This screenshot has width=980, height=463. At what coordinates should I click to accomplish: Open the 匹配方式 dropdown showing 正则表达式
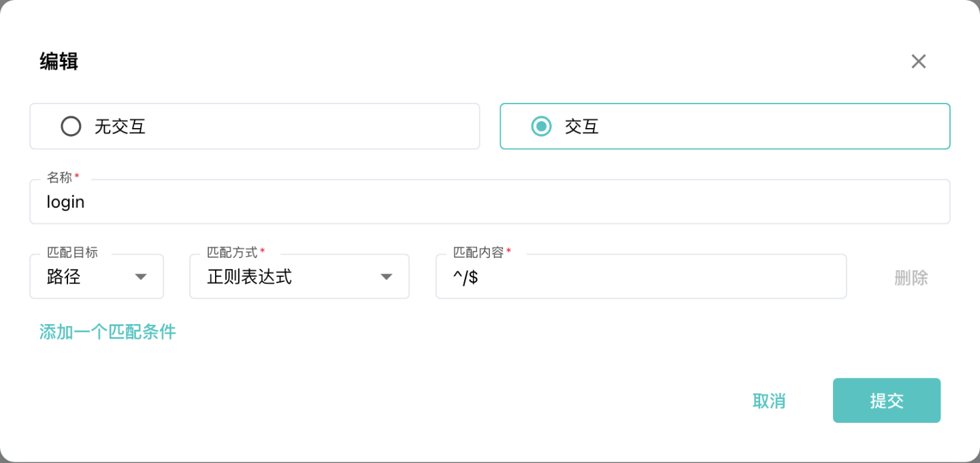click(299, 276)
